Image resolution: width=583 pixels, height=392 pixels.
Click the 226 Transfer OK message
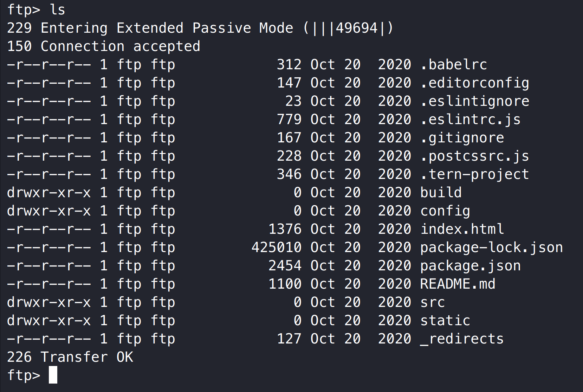point(70,357)
